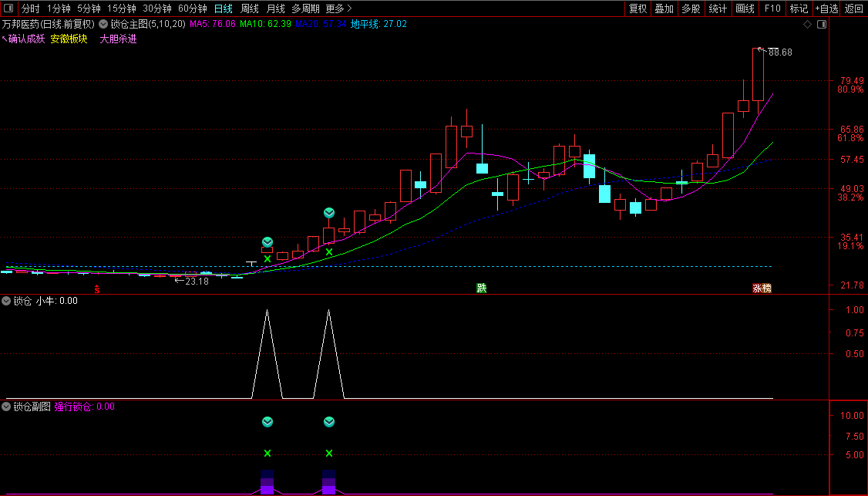Open the 多周期 multi-period view

[305, 8]
